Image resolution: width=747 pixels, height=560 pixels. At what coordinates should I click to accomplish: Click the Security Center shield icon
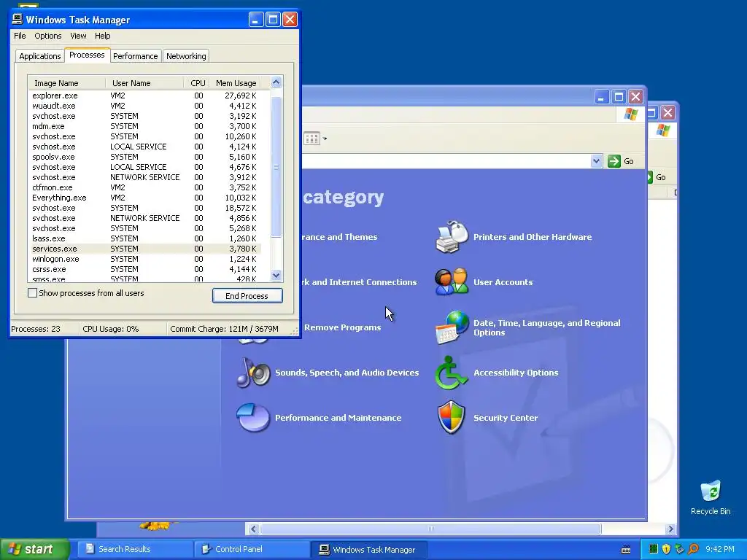pyautogui.click(x=451, y=418)
